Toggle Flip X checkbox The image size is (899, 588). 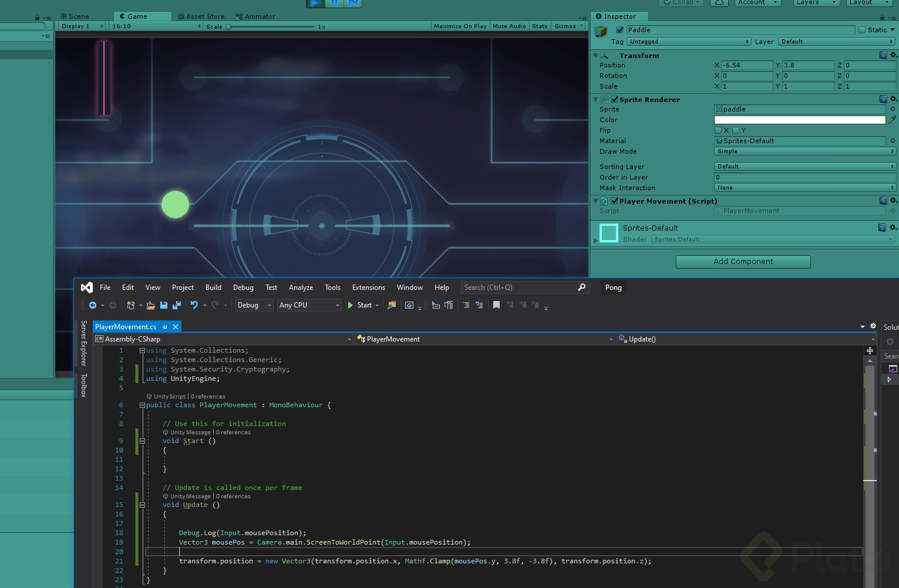click(718, 130)
